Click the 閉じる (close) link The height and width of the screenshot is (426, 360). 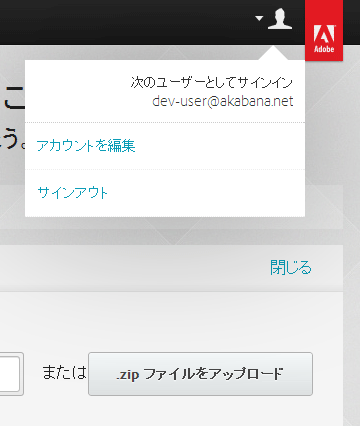(x=291, y=268)
